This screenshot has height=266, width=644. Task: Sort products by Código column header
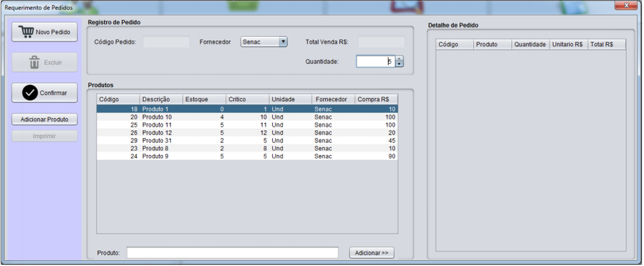pyautogui.click(x=118, y=99)
